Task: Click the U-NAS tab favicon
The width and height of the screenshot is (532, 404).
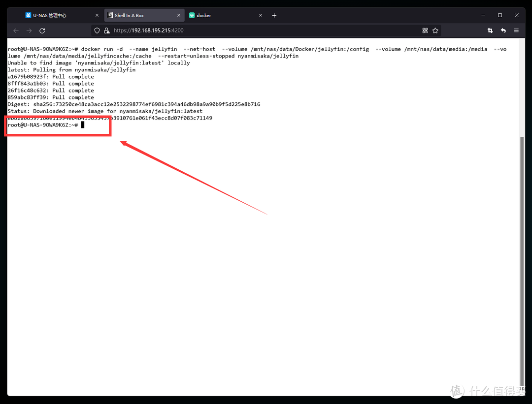Action: tap(28, 15)
